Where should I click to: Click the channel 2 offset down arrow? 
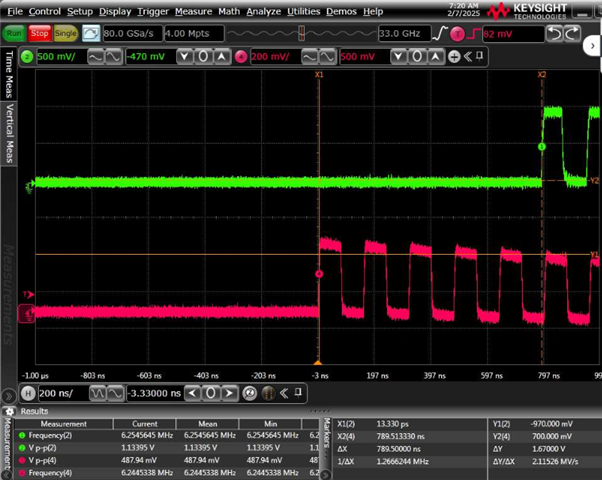click(185, 57)
